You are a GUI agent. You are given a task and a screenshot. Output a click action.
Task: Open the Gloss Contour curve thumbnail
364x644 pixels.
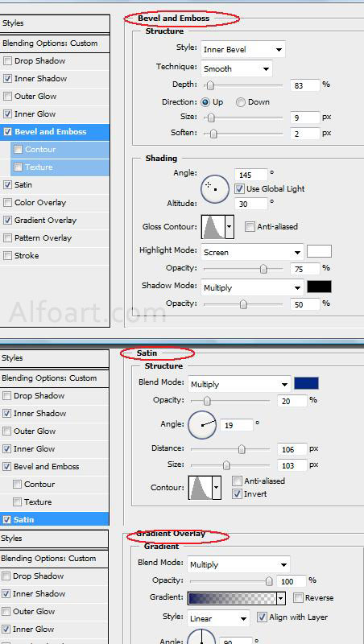(x=213, y=227)
